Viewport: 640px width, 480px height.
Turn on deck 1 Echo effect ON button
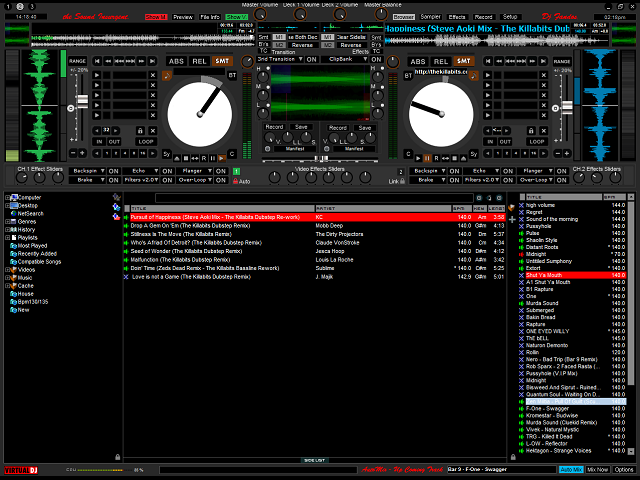point(167,171)
